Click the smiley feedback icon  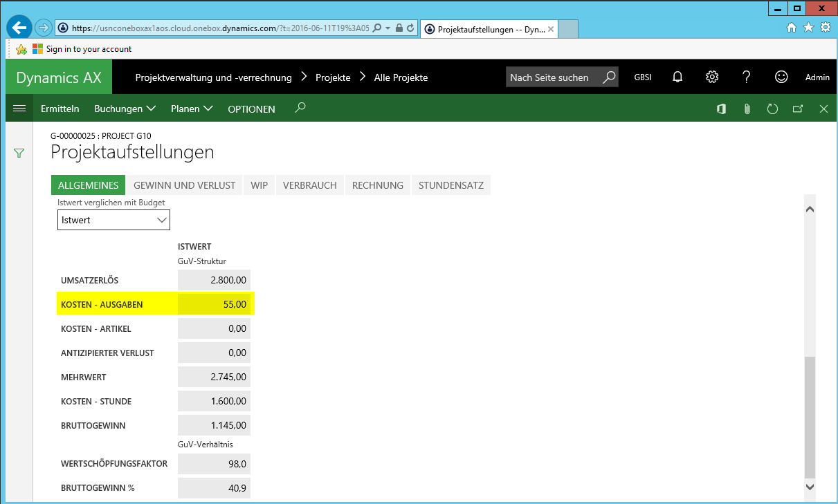(781, 77)
